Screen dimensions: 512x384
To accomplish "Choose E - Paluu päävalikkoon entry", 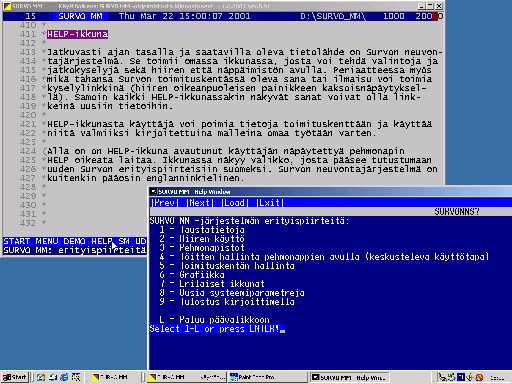I will 214,320.
